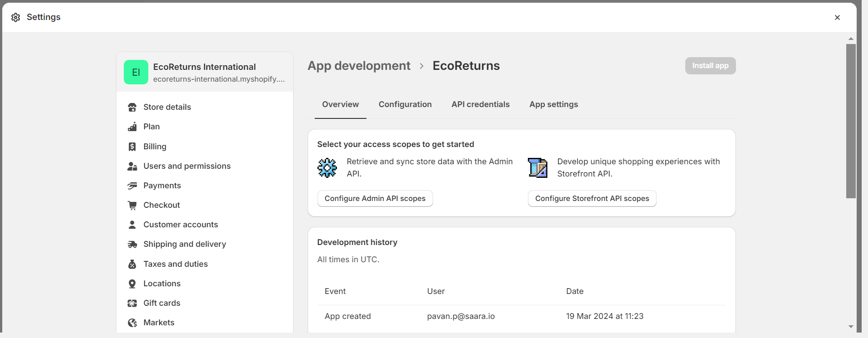The height and width of the screenshot is (338, 868).
Task: Click the Customer accounts person icon
Action: pos(132,225)
